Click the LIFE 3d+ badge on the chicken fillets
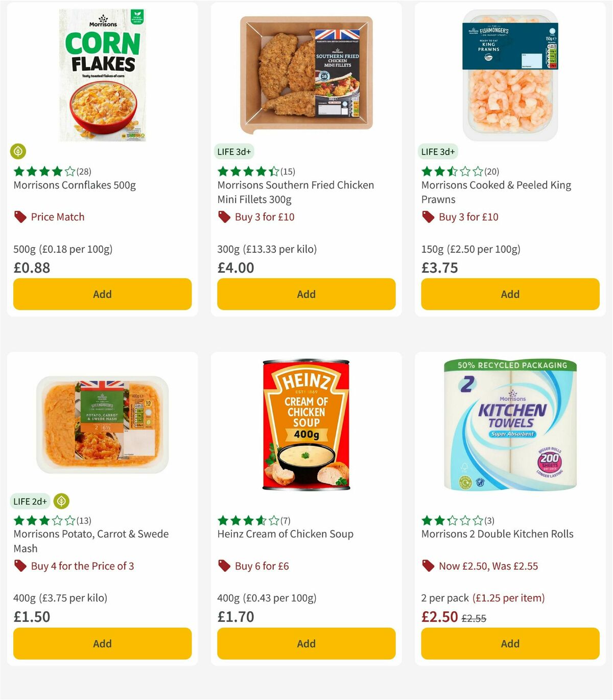Image resolution: width=613 pixels, height=700 pixels. coord(234,151)
